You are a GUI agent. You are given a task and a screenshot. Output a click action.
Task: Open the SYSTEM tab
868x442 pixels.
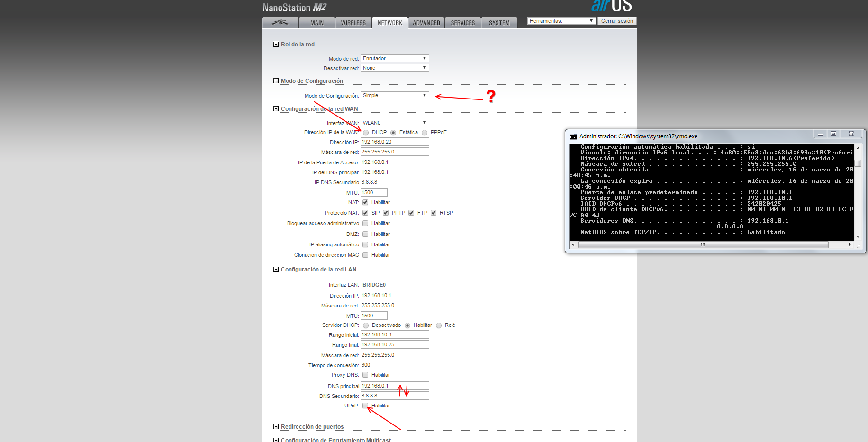499,23
